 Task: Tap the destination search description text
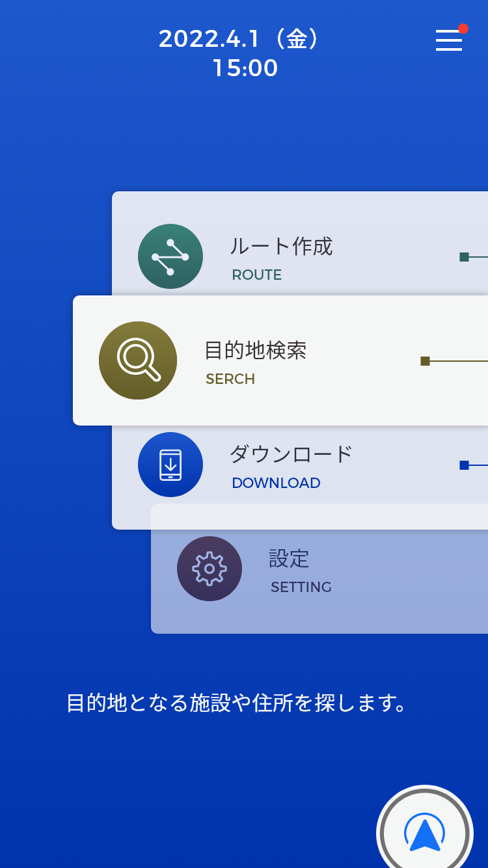(x=237, y=703)
